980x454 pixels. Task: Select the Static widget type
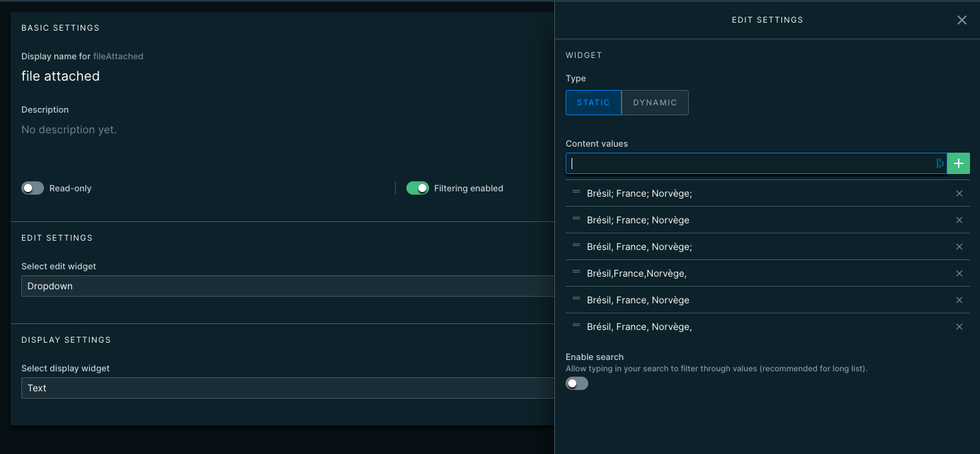593,103
